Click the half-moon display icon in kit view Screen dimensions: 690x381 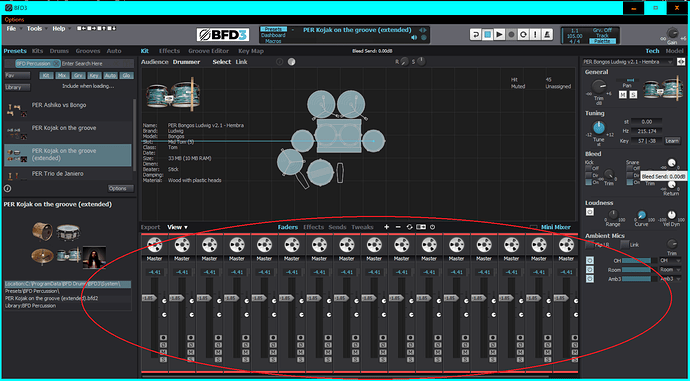point(291,62)
